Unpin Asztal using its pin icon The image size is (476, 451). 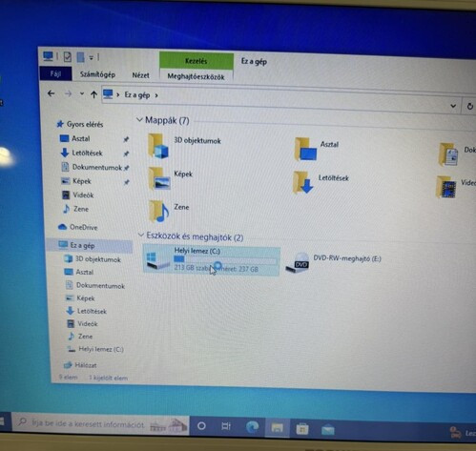tap(126, 139)
